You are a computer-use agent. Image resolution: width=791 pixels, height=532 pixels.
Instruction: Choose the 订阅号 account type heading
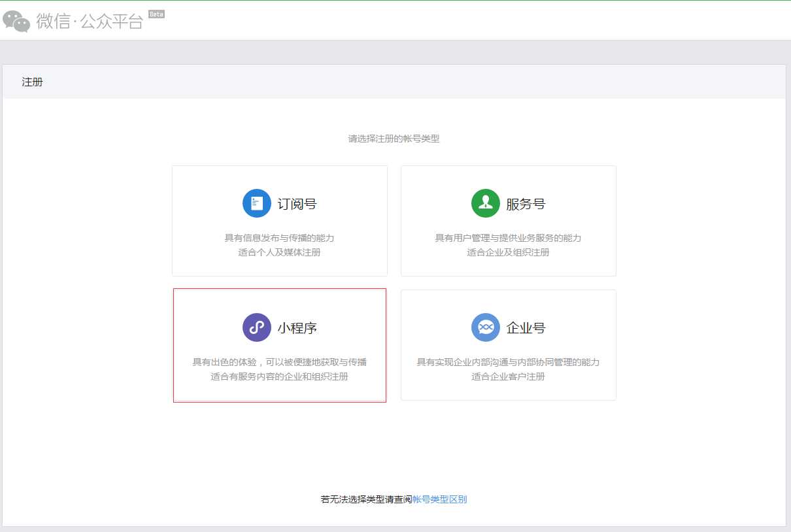click(x=297, y=204)
